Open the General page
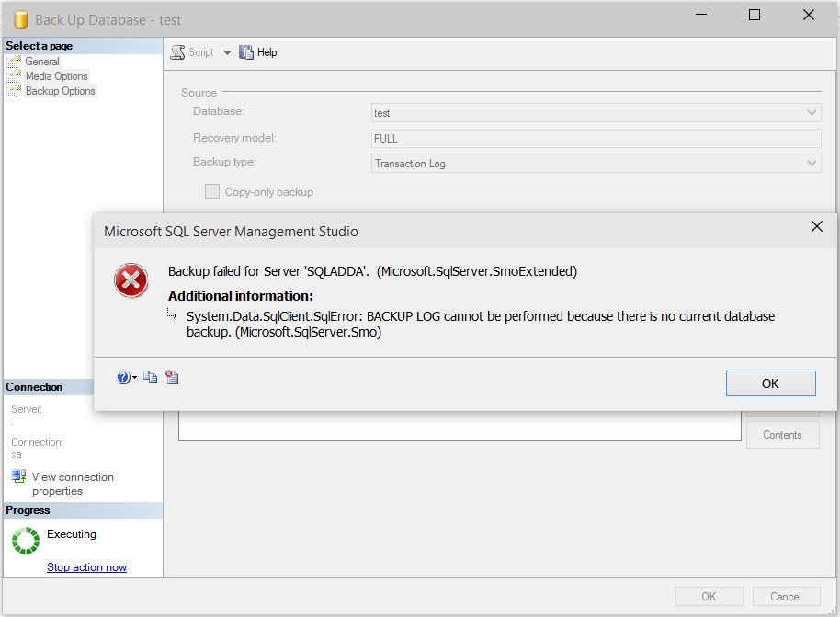The height and width of the screenshot is (617, 840). 42,61
